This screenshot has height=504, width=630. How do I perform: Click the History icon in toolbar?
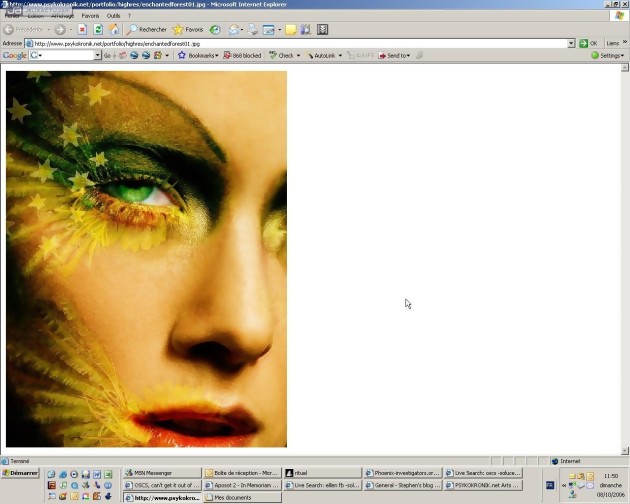coord(215,30)
